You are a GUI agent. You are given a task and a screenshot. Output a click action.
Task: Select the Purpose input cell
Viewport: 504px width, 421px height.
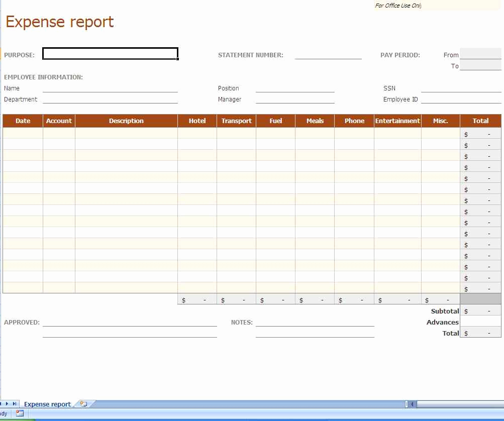[110, 54]
